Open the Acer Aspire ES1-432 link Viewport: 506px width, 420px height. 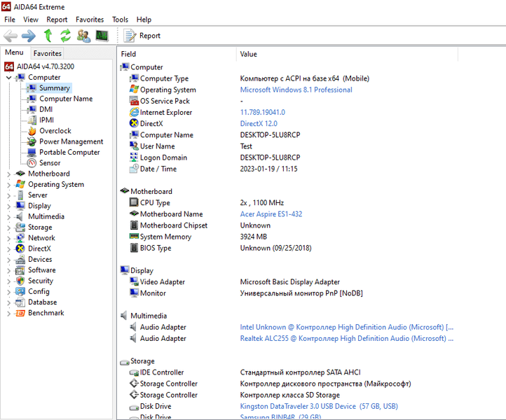click(x=271, y=214)
